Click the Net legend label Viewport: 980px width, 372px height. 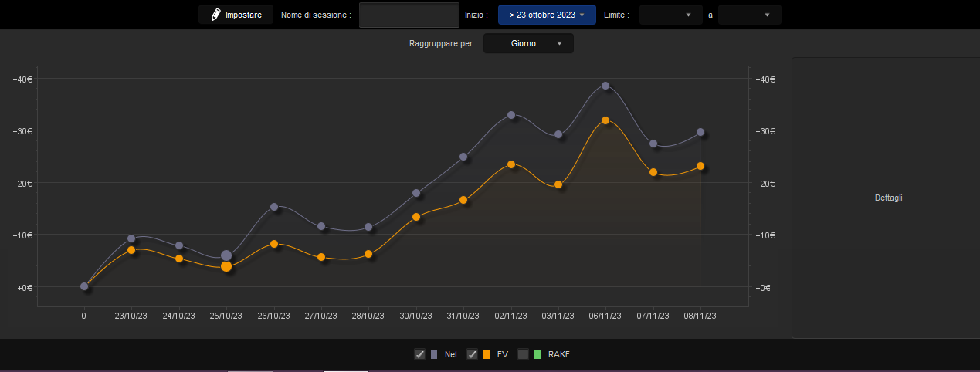point(451,355)
